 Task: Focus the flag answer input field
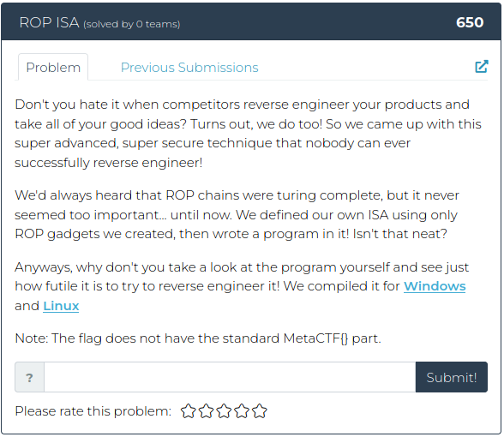pyautogui.click(x=230, y=377)
